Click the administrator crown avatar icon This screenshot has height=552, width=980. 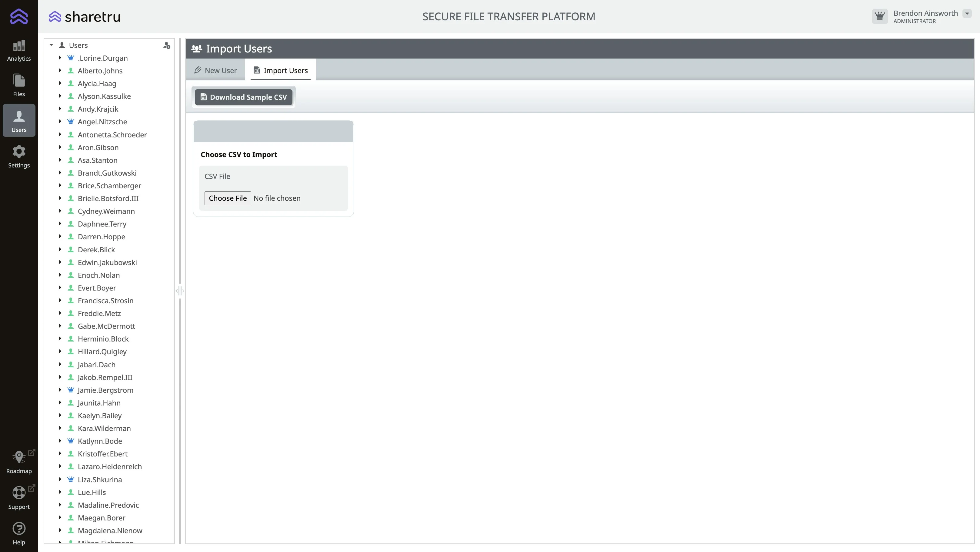(x=880, y=16)
